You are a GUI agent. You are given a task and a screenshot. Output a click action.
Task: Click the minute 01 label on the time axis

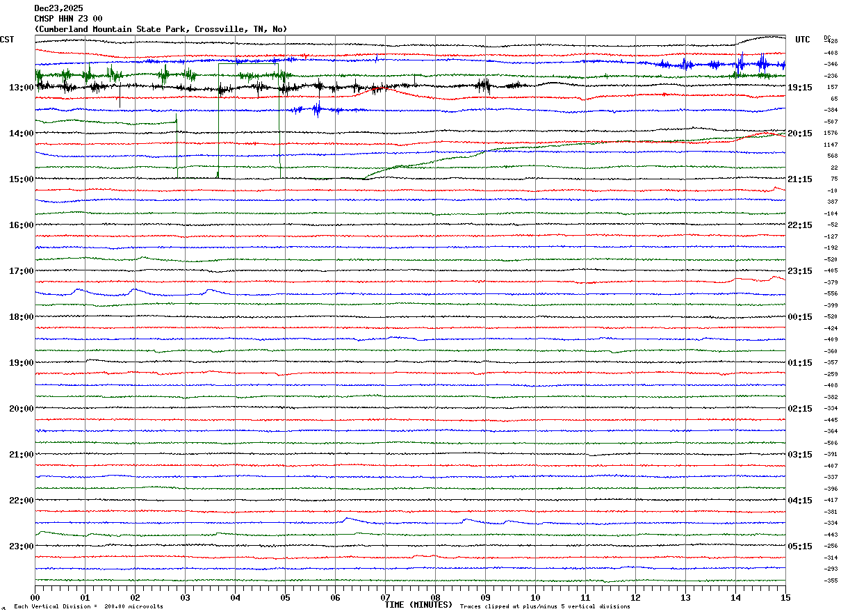pos(85,597)
